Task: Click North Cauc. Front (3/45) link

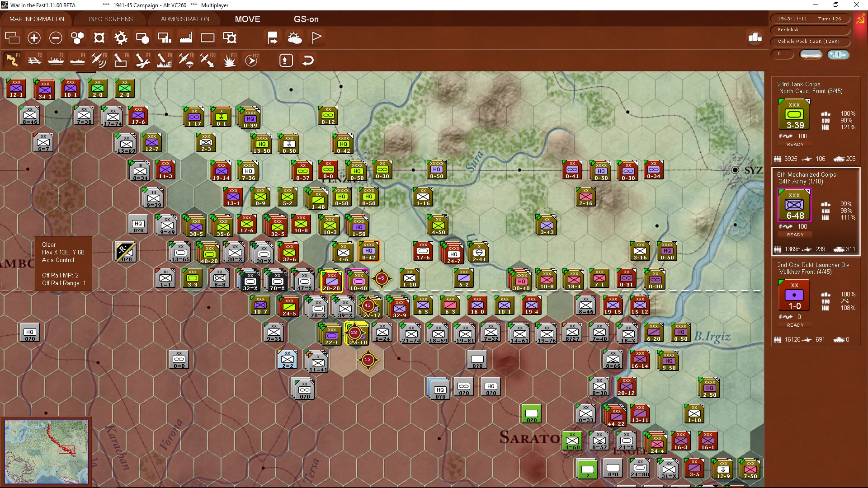Action: click(x=811, y=91)
